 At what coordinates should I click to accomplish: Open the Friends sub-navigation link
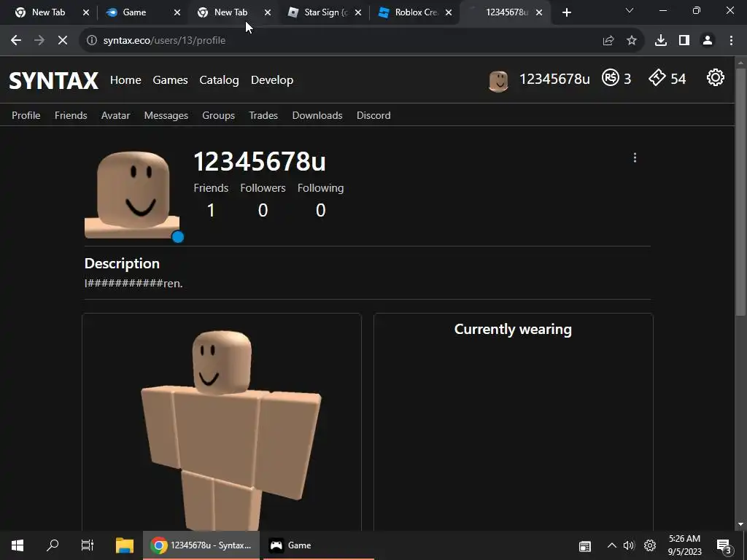pos(71,115)
